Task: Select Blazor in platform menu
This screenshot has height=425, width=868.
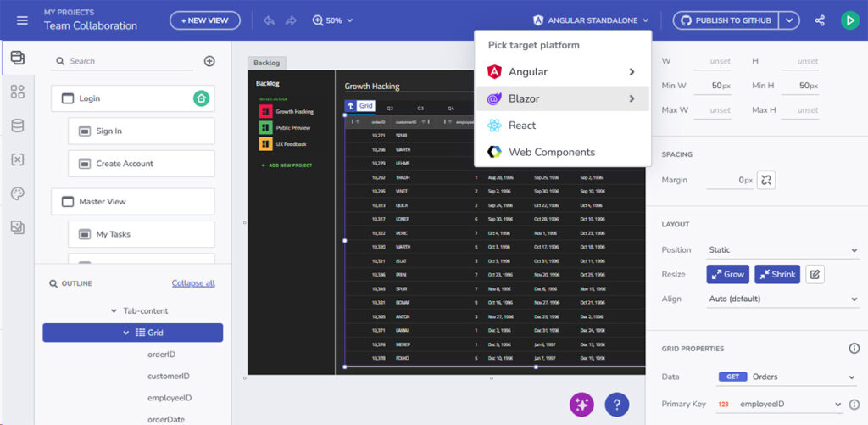Action: point(563,98)
